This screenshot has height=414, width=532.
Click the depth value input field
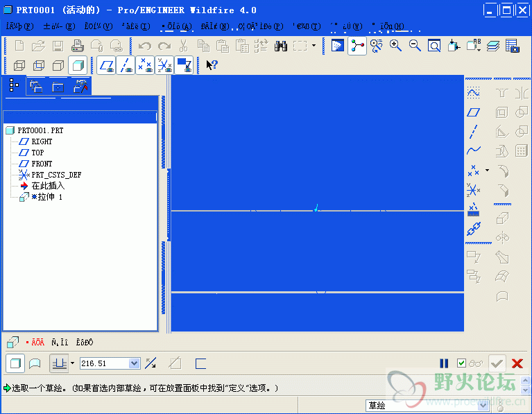(105, 363)
